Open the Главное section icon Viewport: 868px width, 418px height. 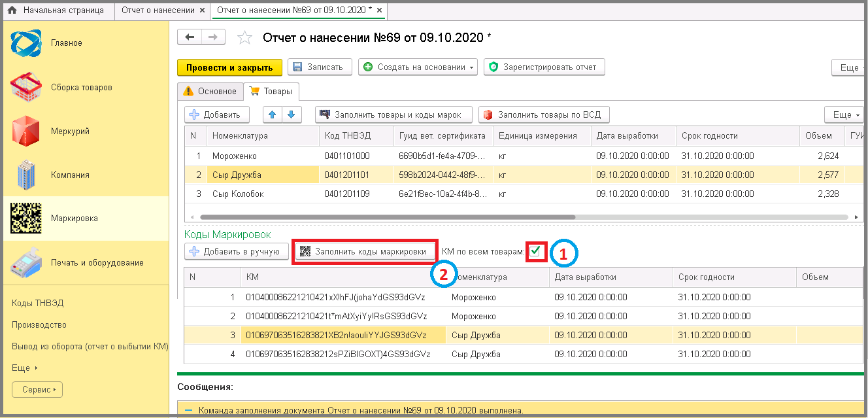[26, 43]
